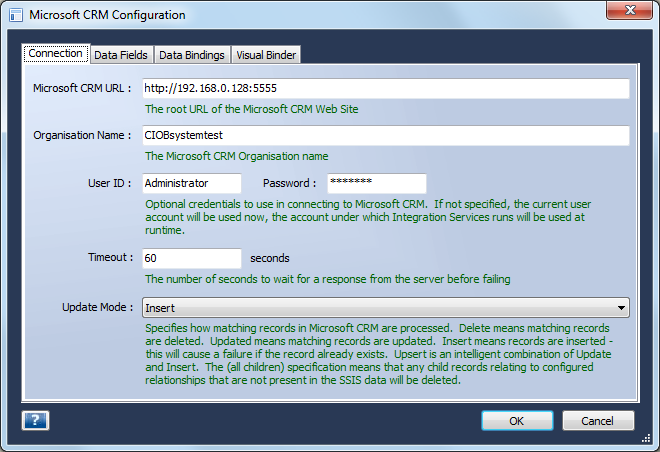Click into the Organisation Name field
Screen dimensions: 660x452
click(385, 135)
